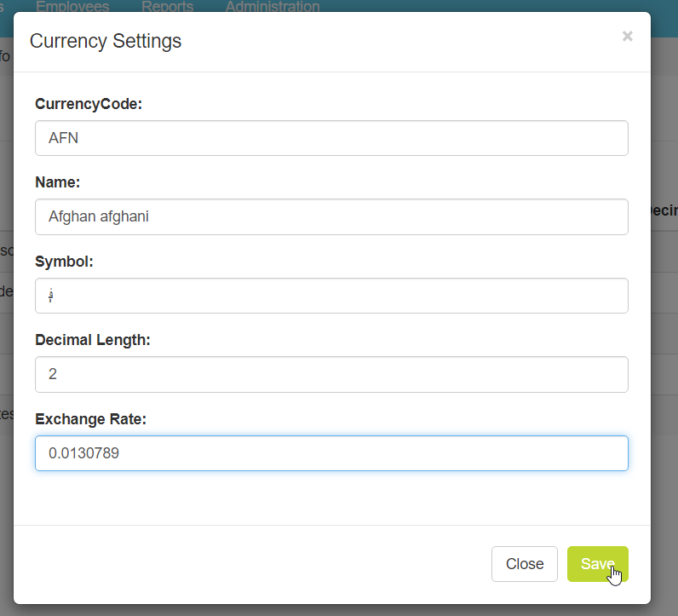Viewport: 678px width, 616px height.
Task: Open the Employees menu in the top bar
Action: click(x=72, y=7)
